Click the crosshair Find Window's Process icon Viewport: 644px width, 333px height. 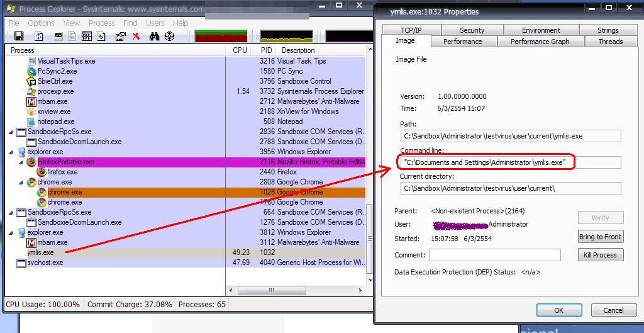click(170, 36)
